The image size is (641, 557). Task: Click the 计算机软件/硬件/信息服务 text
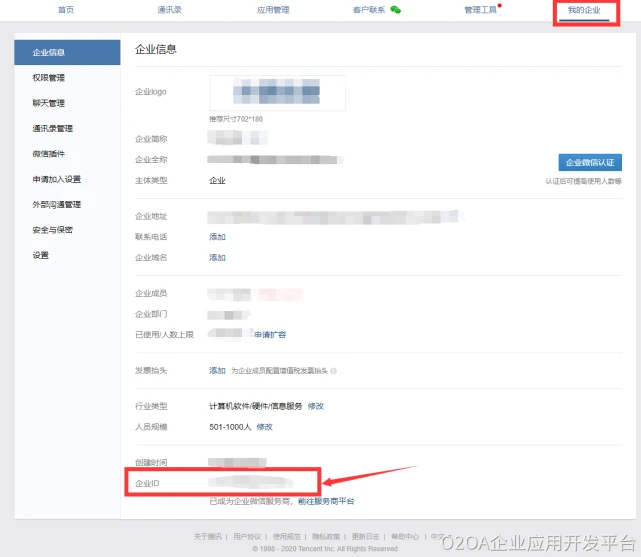click(x=256, y=406)
